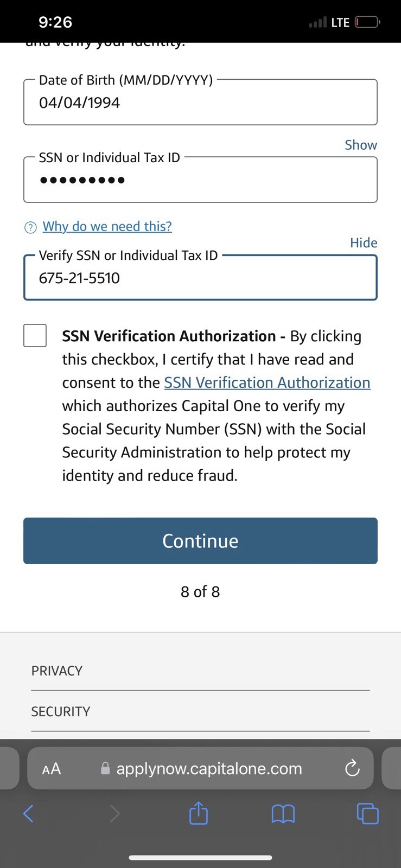Focus the Date of Birth field
The height and width of the screenshot is (868, 401).
(x=200, y=102)
